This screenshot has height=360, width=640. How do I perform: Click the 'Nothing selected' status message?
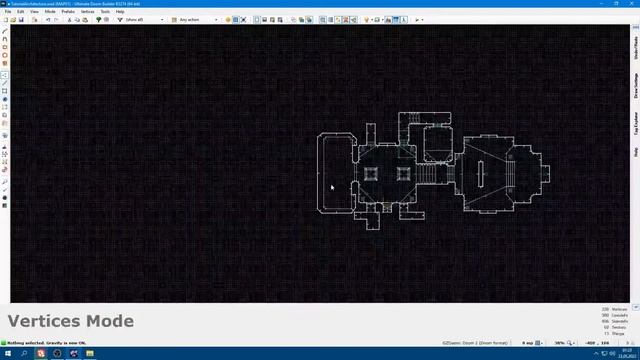tap(47, 343)
